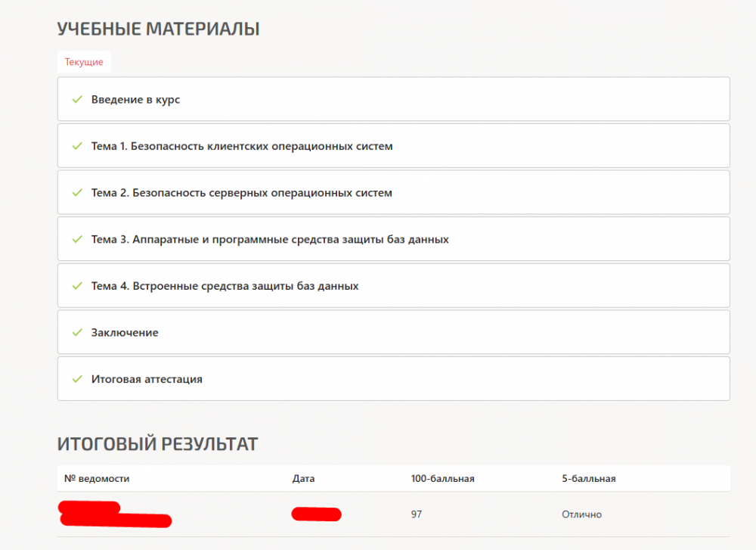Click the № ведомости column header
This screenshot has width=756, height=550.
97,478
